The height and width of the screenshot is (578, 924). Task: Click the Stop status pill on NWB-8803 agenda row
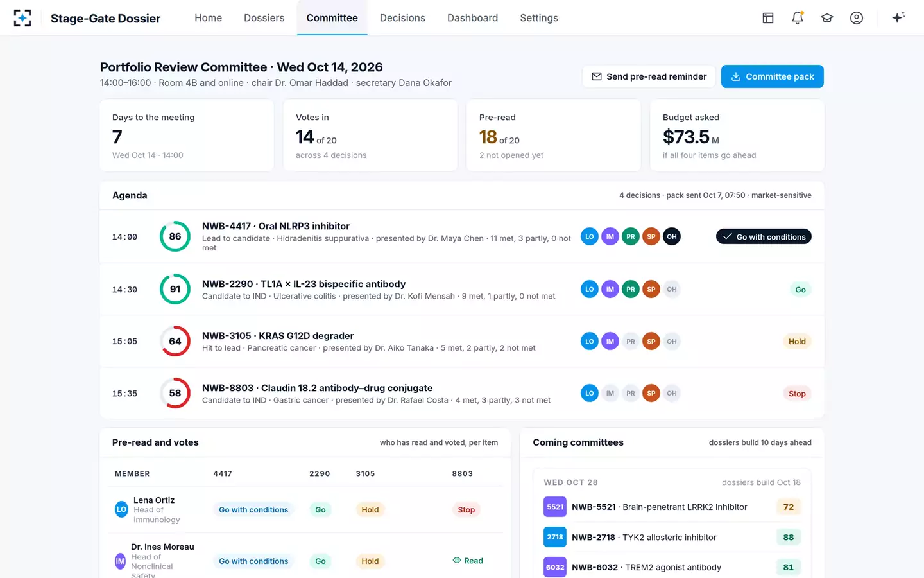[797, 394]
